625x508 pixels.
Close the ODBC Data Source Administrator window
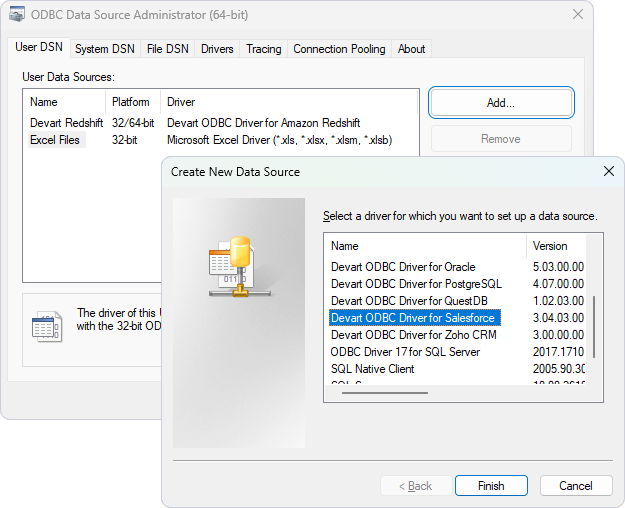click(x=578, y=14)
